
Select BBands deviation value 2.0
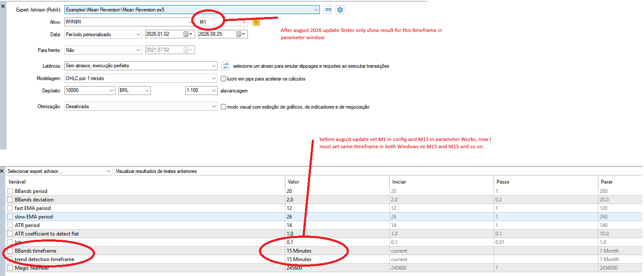coord(290,200)
